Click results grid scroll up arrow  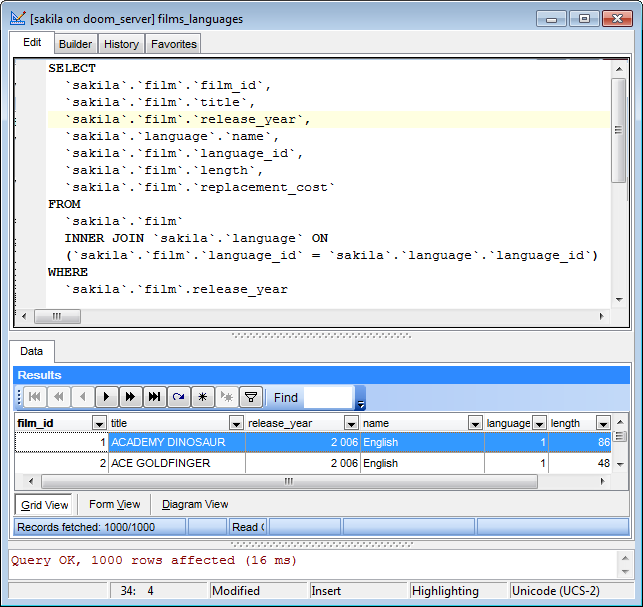click(x=620, y=422)
